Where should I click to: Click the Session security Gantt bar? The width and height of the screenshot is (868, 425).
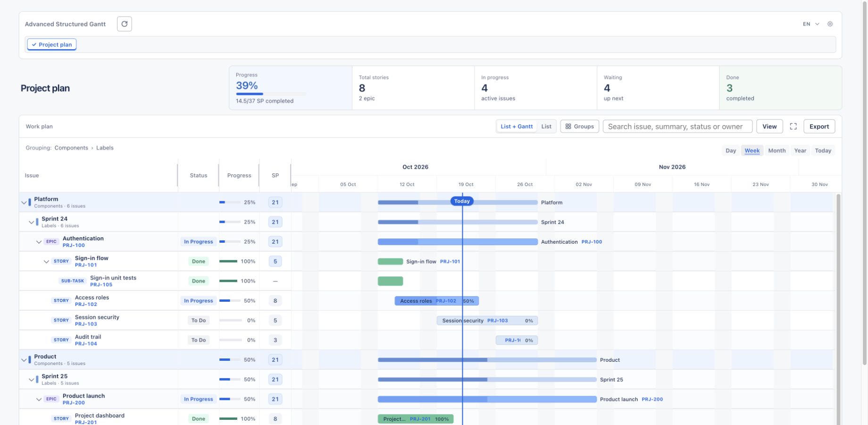click(x=487, y=321)
